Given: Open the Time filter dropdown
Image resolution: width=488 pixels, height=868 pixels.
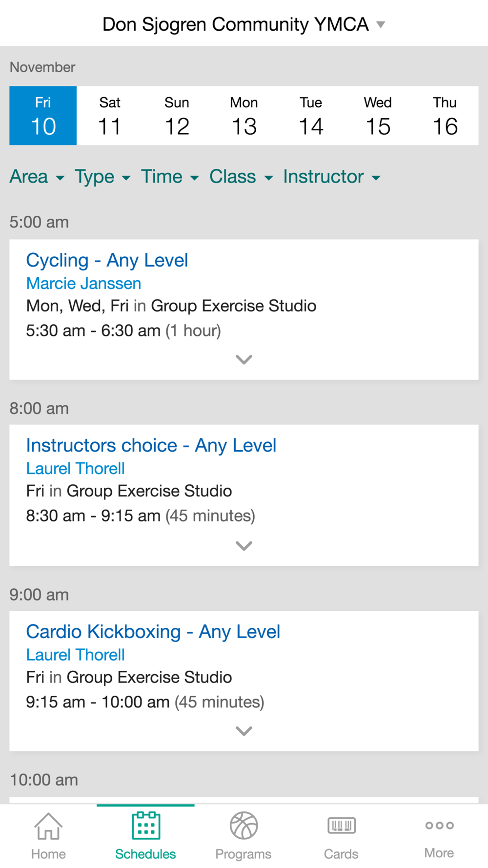Looking at the screenshot, I should (x=170, y=177).
